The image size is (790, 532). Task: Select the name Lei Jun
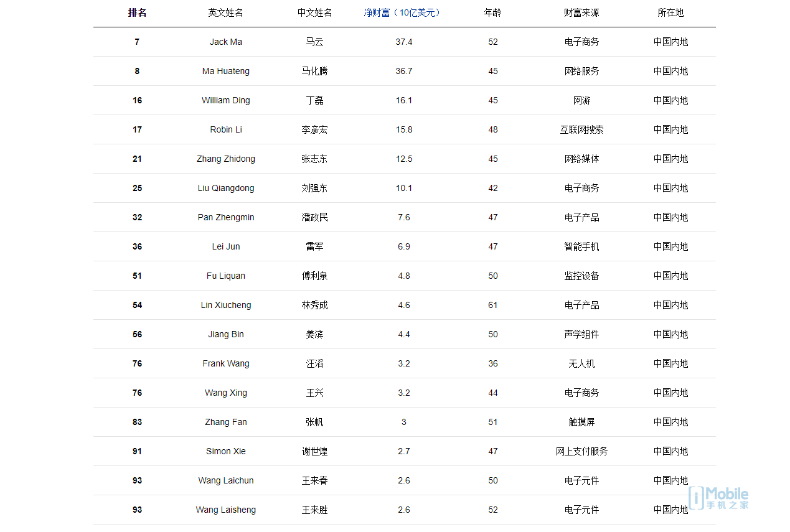click(226, 246)
